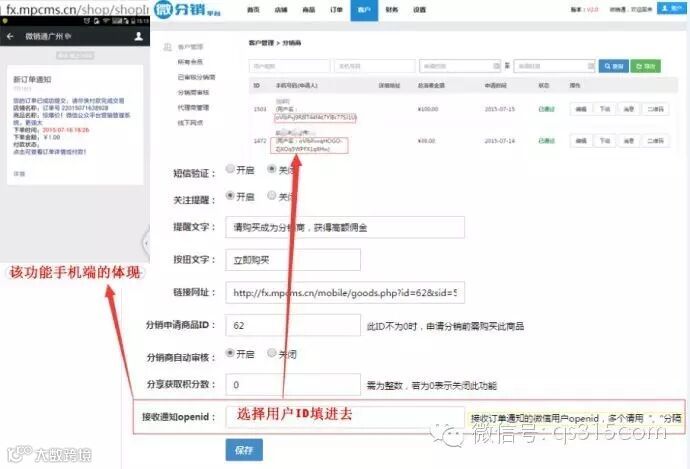The image size is (690, 469).
Task: Click the 客户管理 sidebar section icon
Action: pos(167,47)
